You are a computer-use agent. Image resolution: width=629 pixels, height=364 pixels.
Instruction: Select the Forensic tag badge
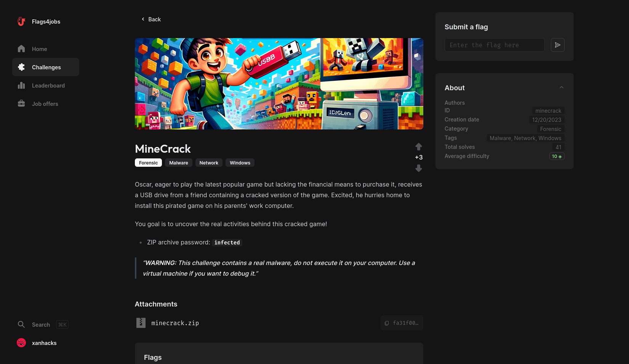point(148,163)
